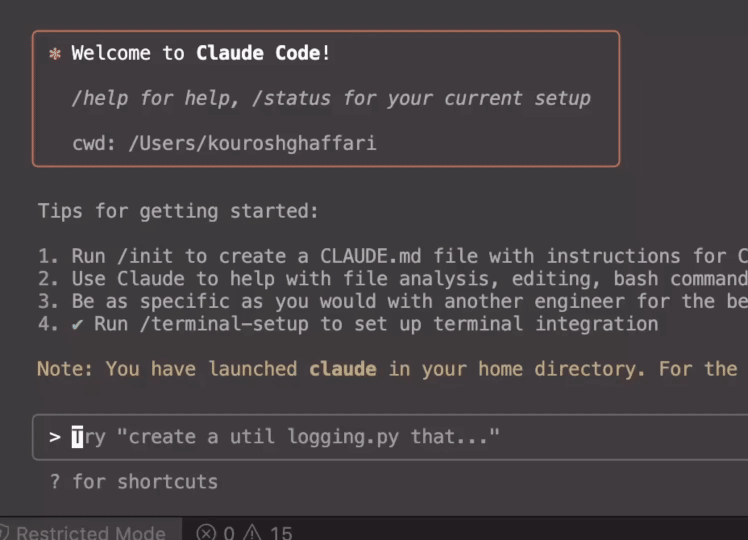Click the '? for shortcuts' hint

tap(134, 482)
